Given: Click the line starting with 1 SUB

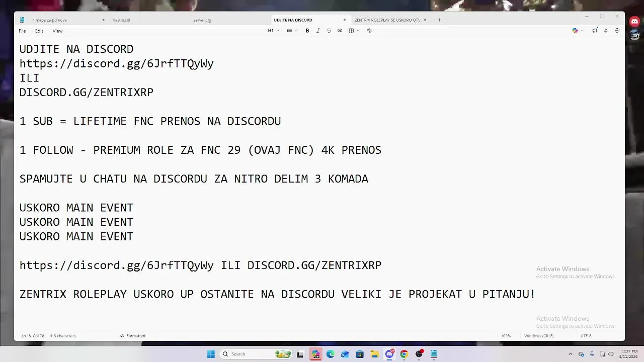Looking at the screenshot, I should (150, 121).
